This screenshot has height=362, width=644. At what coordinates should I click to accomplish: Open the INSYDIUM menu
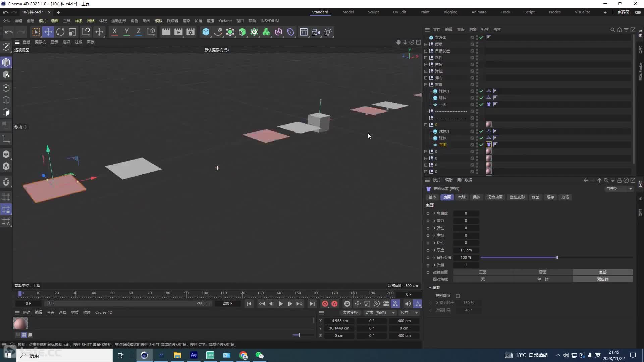(x=270, y=21)
